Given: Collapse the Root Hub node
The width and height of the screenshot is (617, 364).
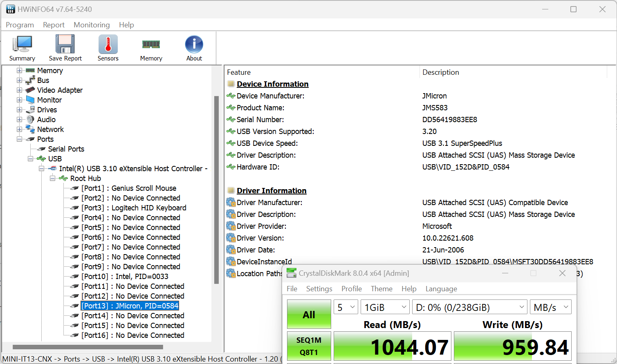Looking at the screenshot, I should point(52,179).
